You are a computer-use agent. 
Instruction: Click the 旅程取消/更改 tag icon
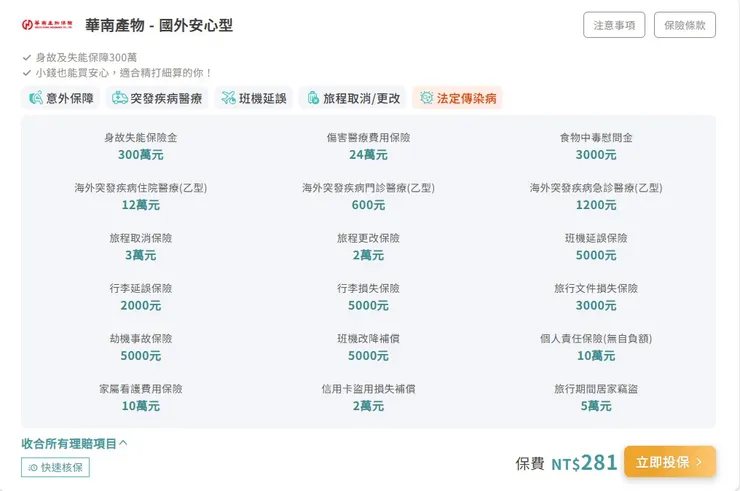coord(313,98)
